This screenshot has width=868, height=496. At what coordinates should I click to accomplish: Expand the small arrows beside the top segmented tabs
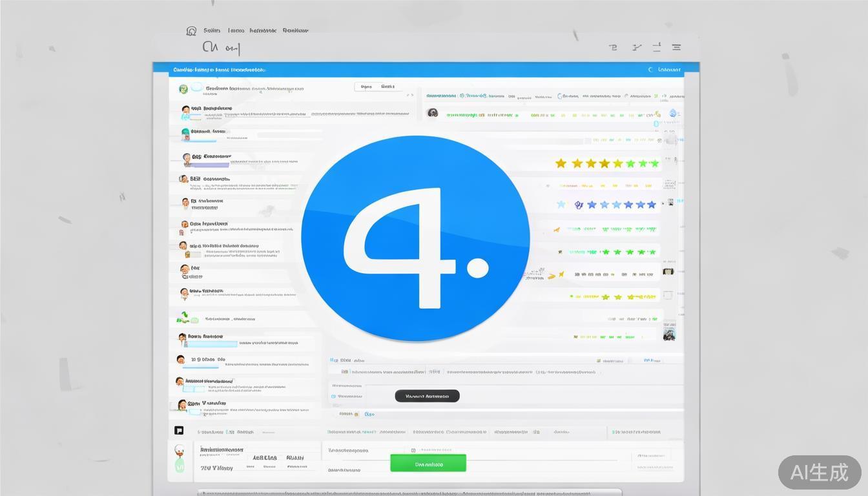409,95
